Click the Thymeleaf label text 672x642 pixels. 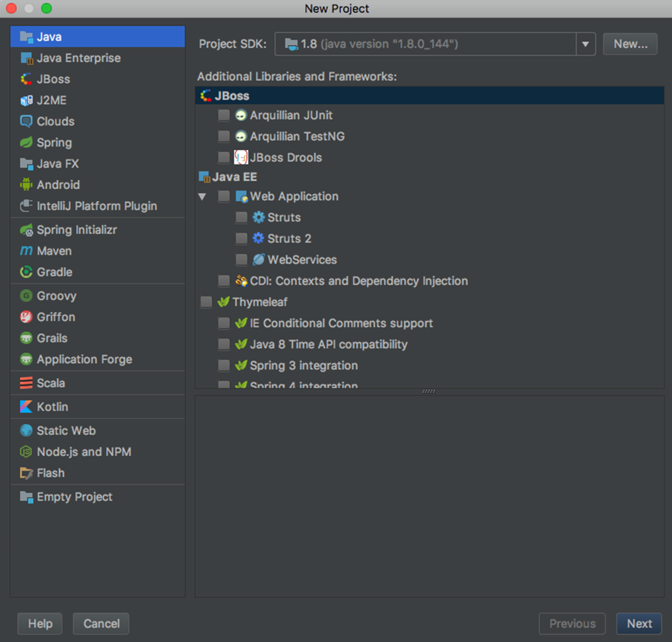tap(260, 302)
